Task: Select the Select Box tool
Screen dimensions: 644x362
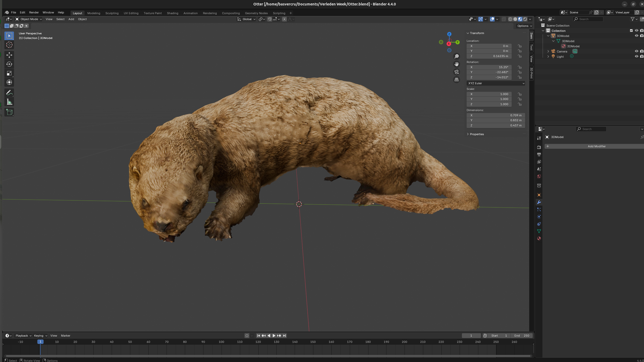Action: [x=9, y=36]
